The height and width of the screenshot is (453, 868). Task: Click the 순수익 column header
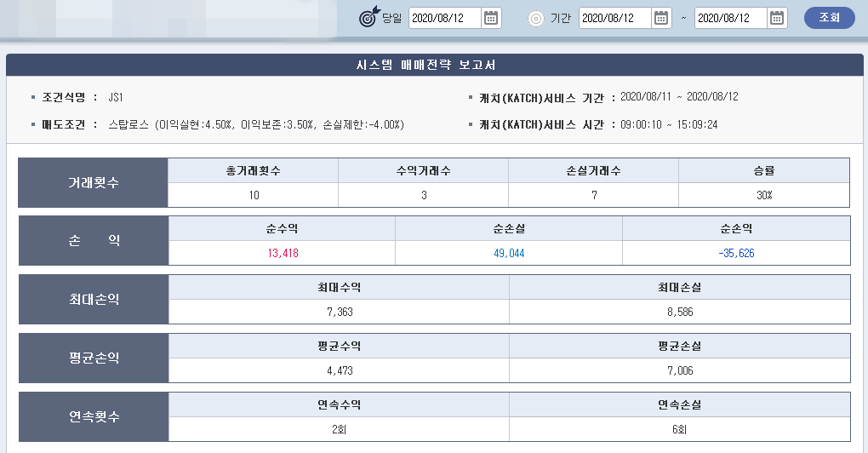[282, 229]
